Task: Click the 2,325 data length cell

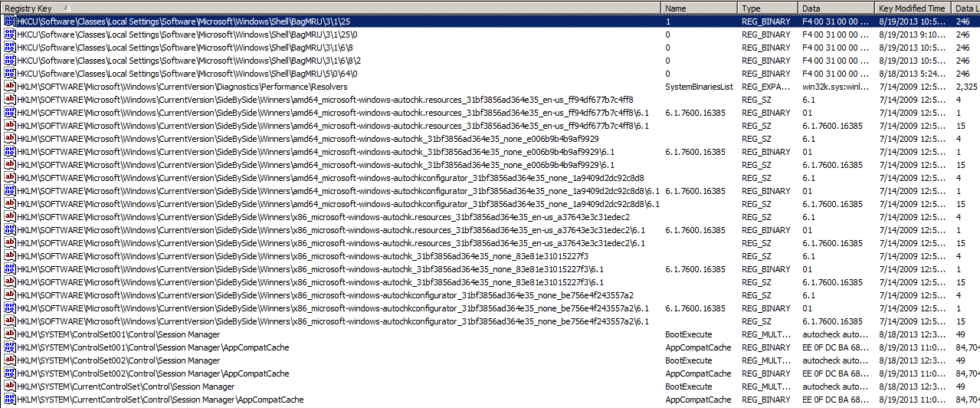Action: click(x=967, y=87)
